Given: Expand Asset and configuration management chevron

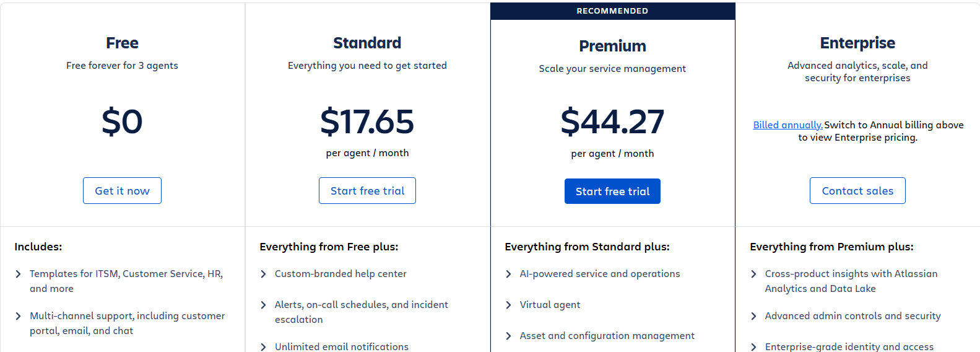Looking at the screenshot, I should click(508, 336).
